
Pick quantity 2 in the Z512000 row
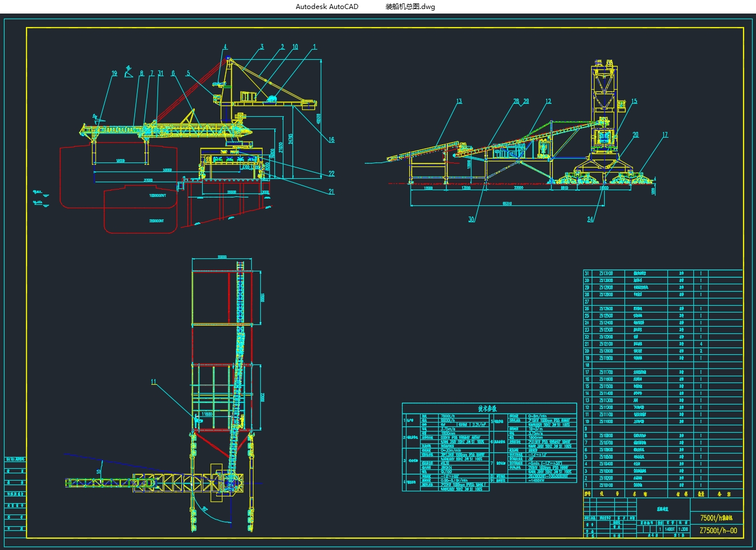pyautogui.click(x=701, y=351)
